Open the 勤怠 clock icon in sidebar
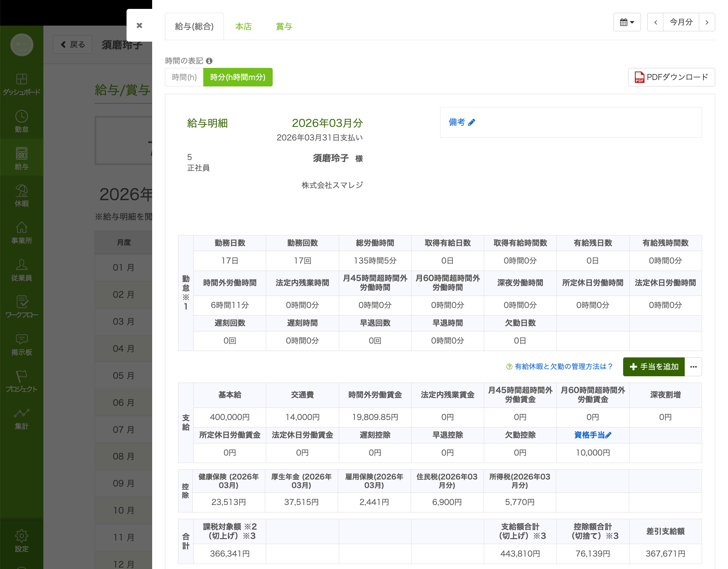 22,121
